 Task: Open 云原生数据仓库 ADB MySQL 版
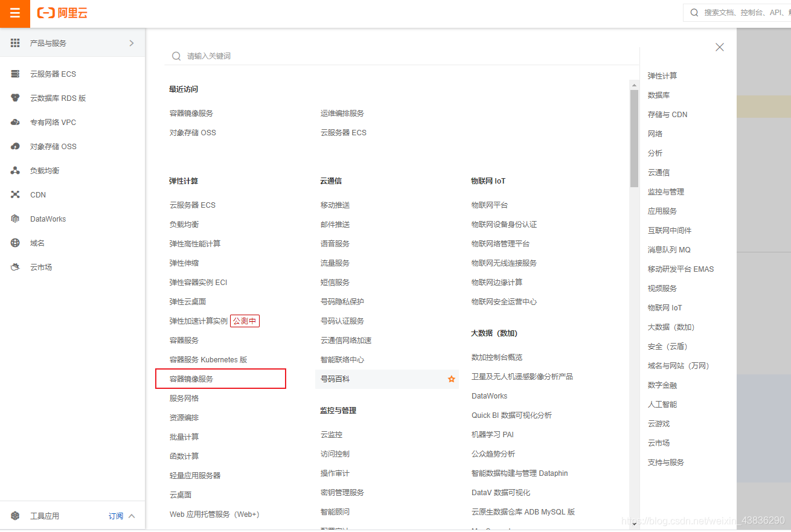[523, 511]
